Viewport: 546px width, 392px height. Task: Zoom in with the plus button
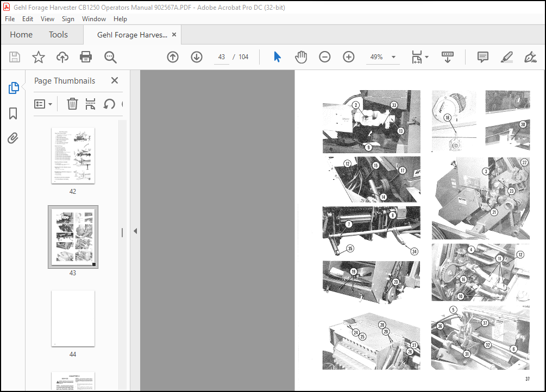coord(349,57)
